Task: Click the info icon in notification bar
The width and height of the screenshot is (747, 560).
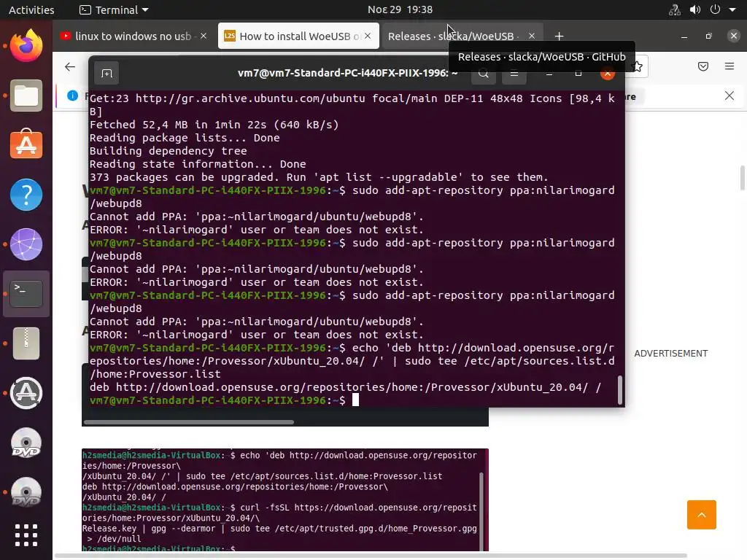Action: 72,96
